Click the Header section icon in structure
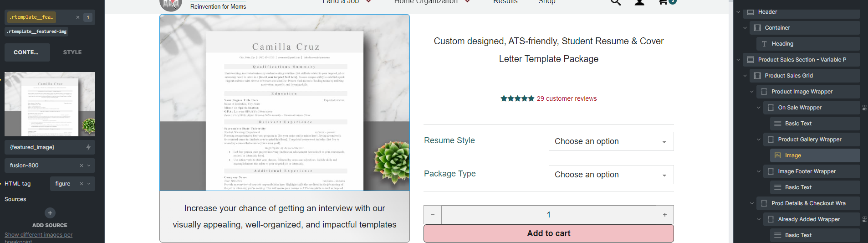 (x=751, y=12)
